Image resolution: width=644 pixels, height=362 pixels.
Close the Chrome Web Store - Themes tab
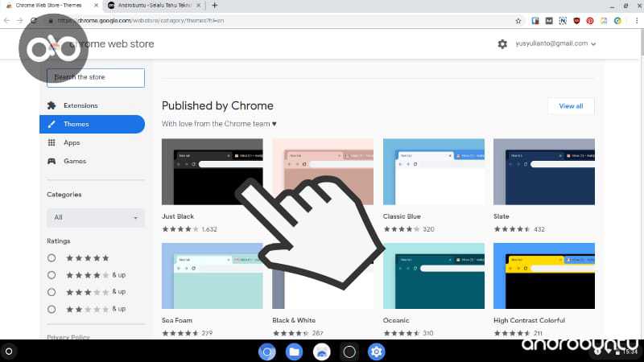click(96, 6)
